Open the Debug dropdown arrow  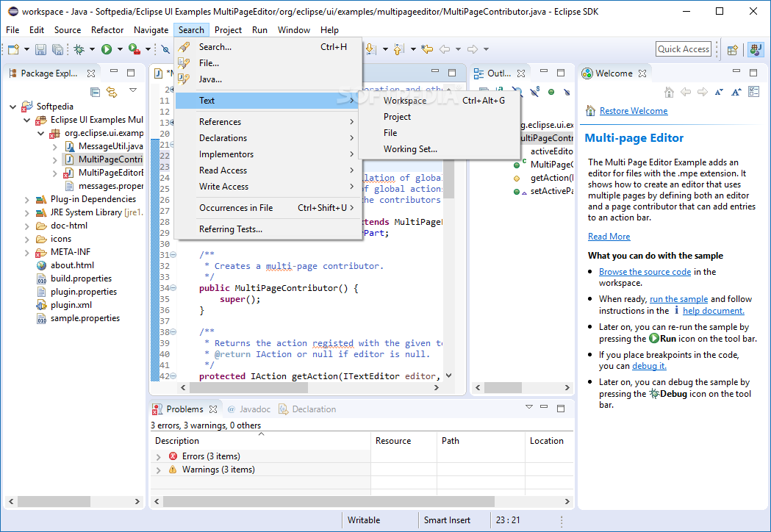[91, 49]
